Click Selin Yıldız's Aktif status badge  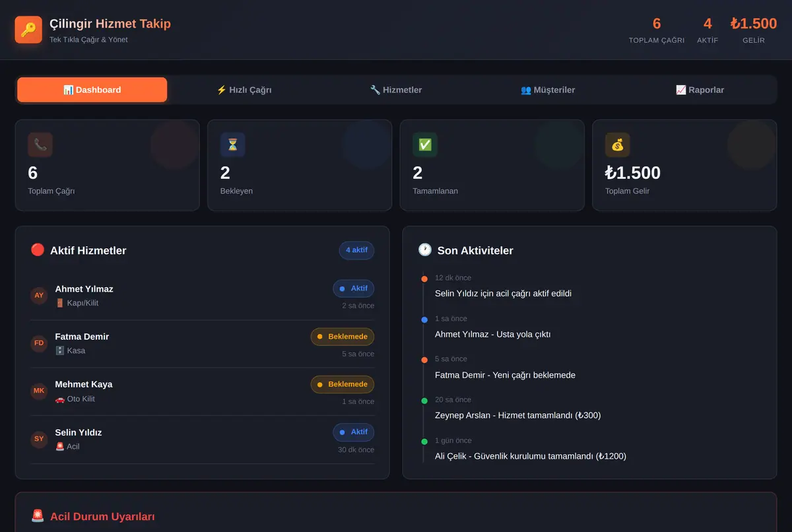pos(353,432)
